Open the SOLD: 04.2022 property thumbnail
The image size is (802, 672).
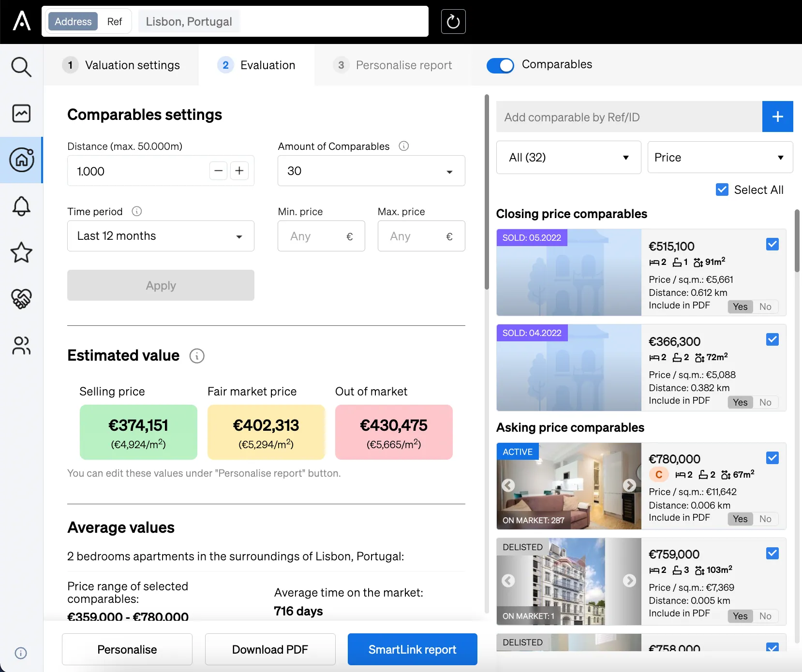pyautogui.click(x=569, y=367)
